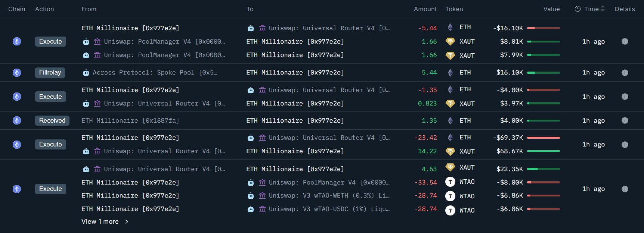This screenshot has width=644, height=233.
Task: Click the Received action badge
Action: click(x=52, y=120)
